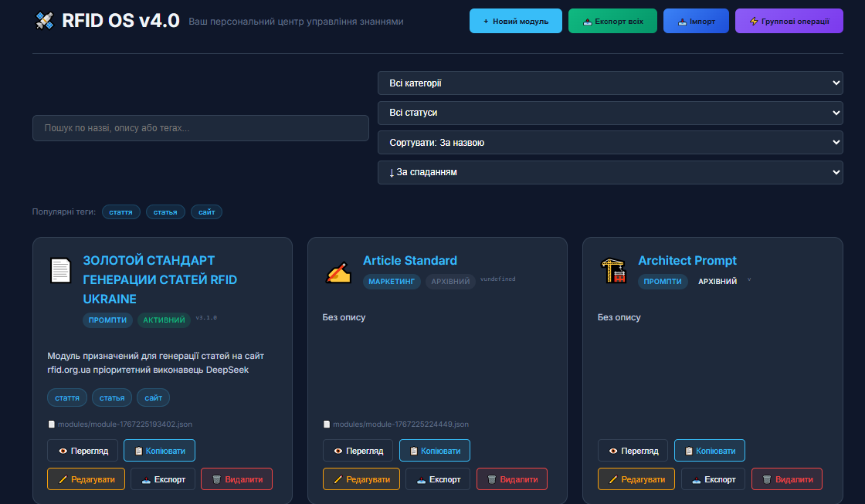Create a new module with Новий модуль
This screenshot has height=504, width=865.
click(x=516, y=21)
